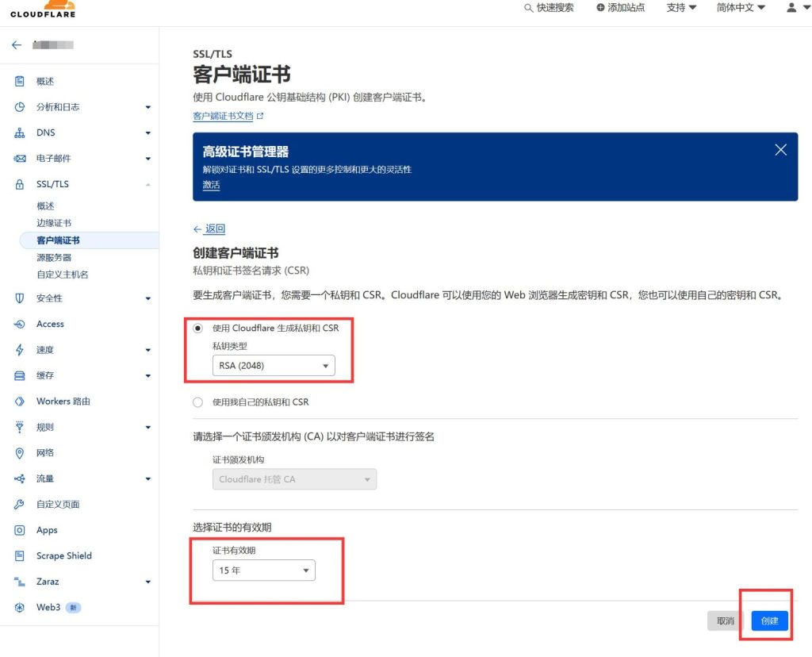Open the 证书有效期 15 年 dropdown
The height and width of the screenshot is (657, 812).
[x=262, y=570]
